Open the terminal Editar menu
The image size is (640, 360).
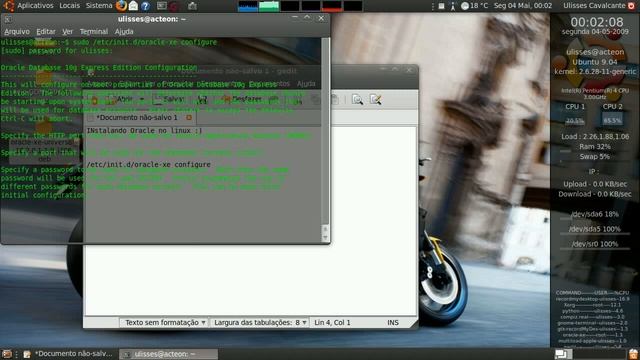coord(46,31)
